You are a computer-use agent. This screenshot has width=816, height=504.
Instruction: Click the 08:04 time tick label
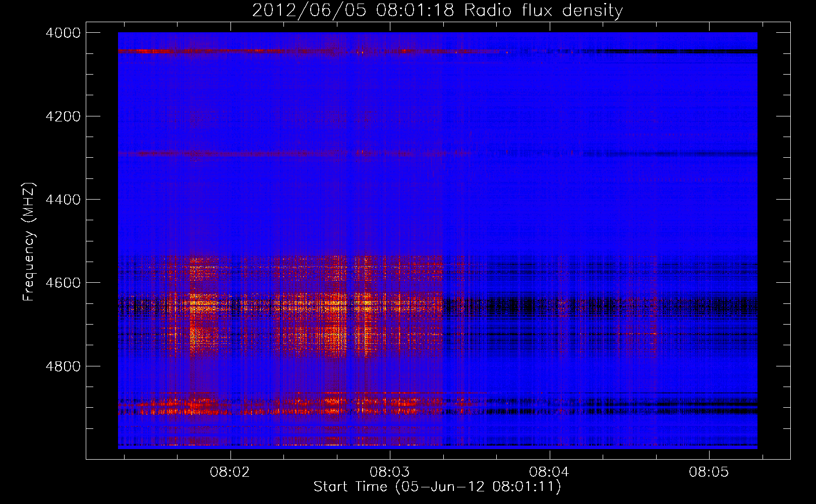coord(549,472)
